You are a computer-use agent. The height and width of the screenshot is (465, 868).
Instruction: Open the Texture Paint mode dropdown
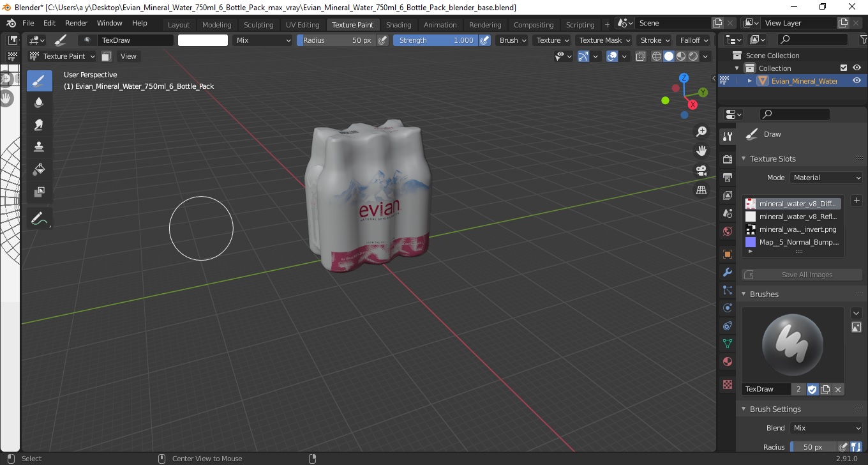(x=63, y=56)
